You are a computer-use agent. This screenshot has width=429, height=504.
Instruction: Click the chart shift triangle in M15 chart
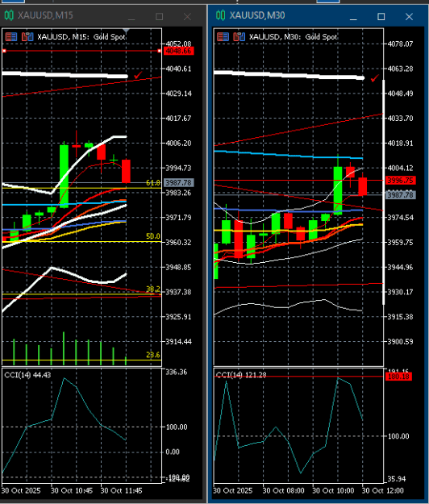pos(127,31)
